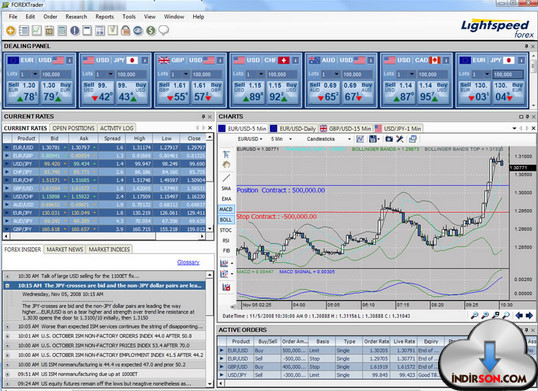This screenshot has height=391, width=538.
Task: Toggle the SMA indicator on chart
Action: click(226, 188)
